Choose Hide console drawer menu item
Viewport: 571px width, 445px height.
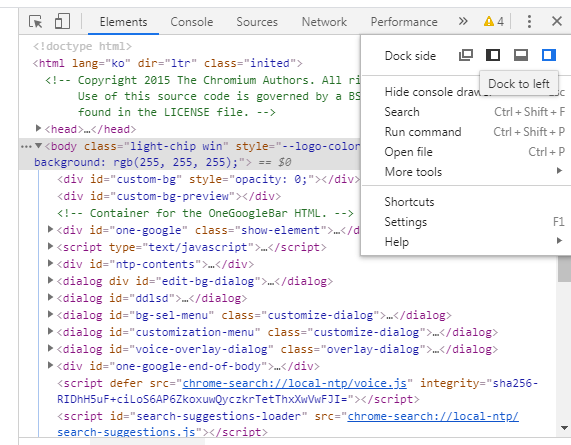click(466, 92)
